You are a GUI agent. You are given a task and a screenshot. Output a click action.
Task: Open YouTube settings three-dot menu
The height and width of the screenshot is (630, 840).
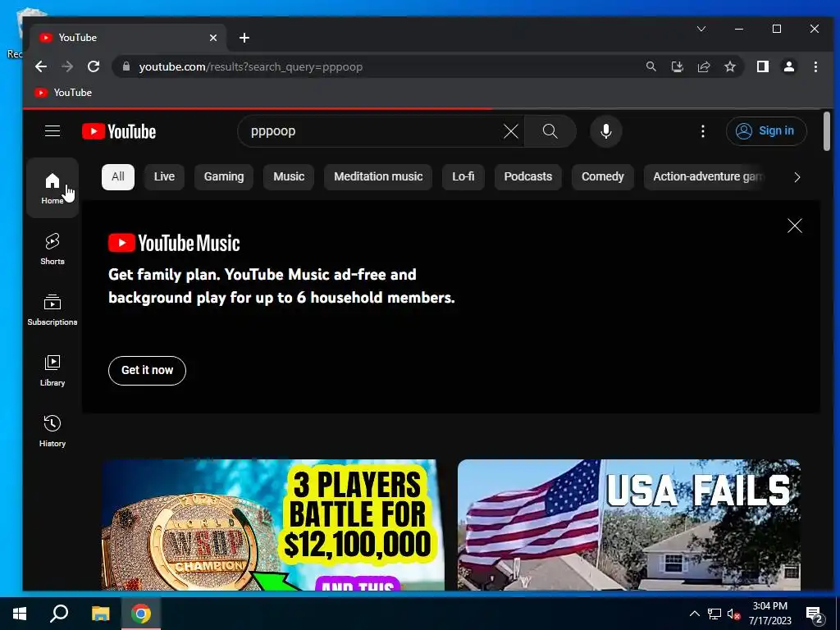[x=703, y=131]
